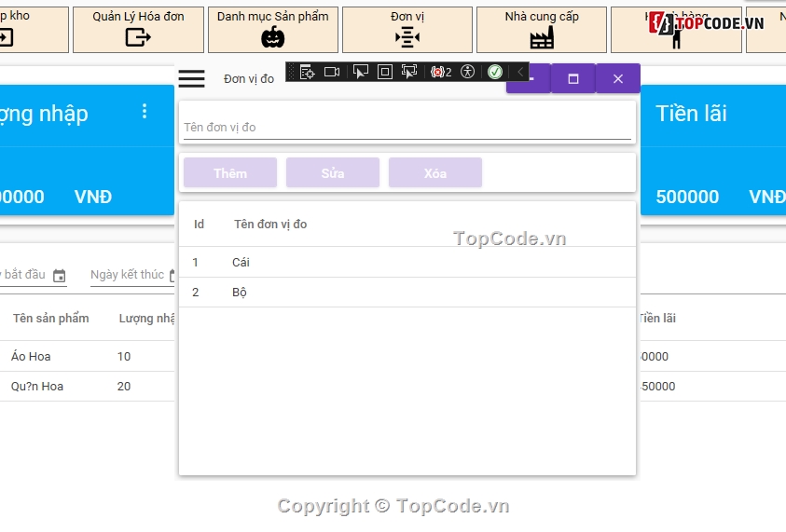
Task: Open Live Visual Tree from debug toolbar
Action: tap(307, 72)
